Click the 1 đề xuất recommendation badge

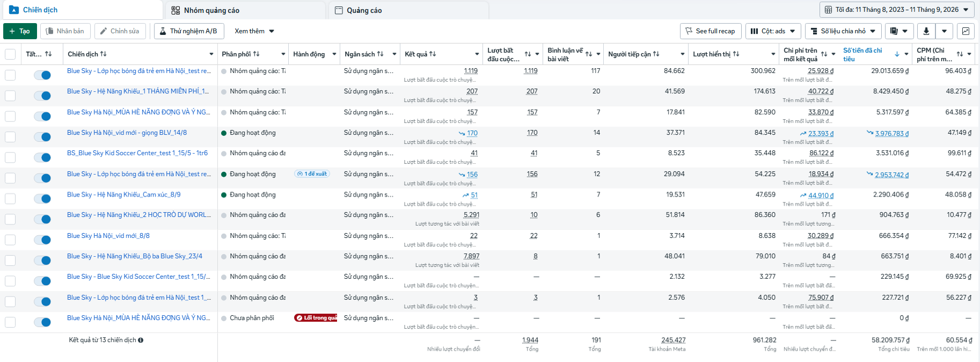312,174
